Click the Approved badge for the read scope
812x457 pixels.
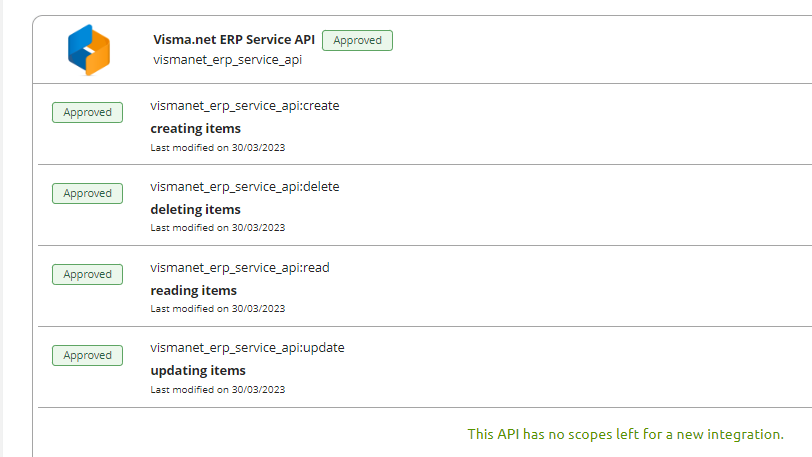pos(88,274)
